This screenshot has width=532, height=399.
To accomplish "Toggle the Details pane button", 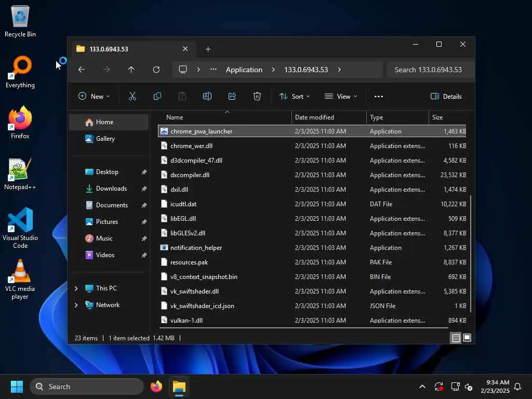I will coord(446,96).
